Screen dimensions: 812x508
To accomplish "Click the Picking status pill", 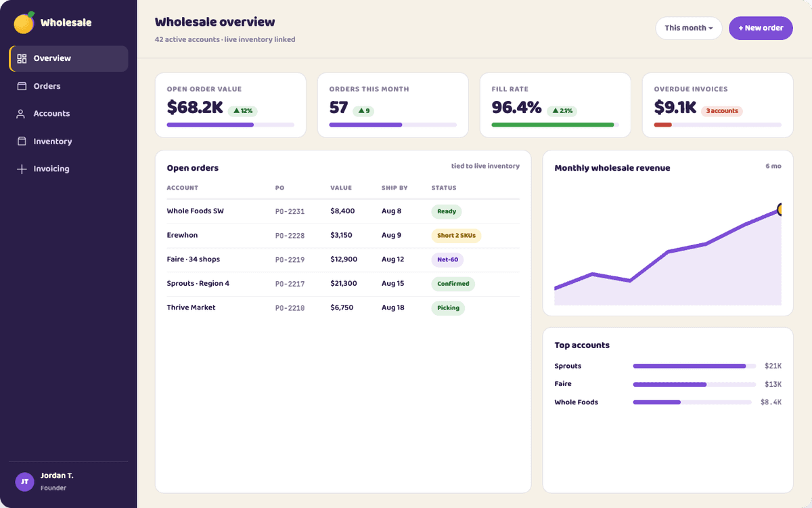I will point(448,308).
